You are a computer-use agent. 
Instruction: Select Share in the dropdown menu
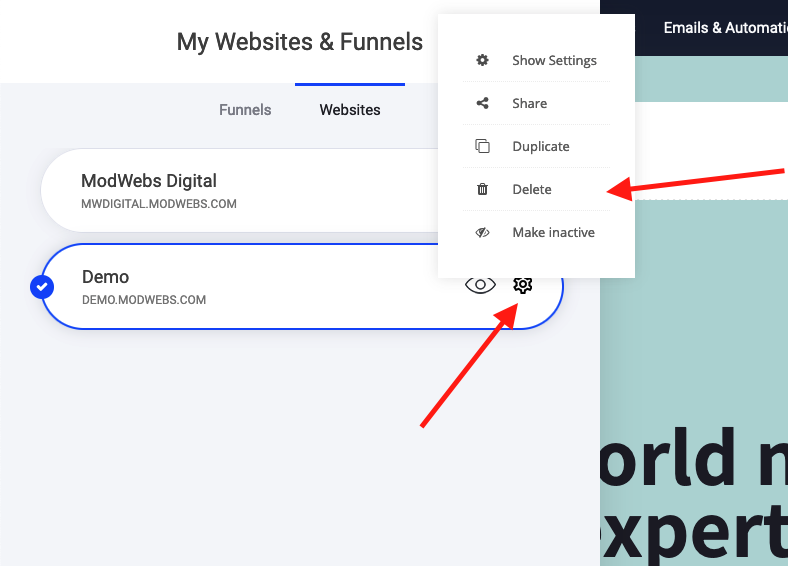(x=529, y=103)
